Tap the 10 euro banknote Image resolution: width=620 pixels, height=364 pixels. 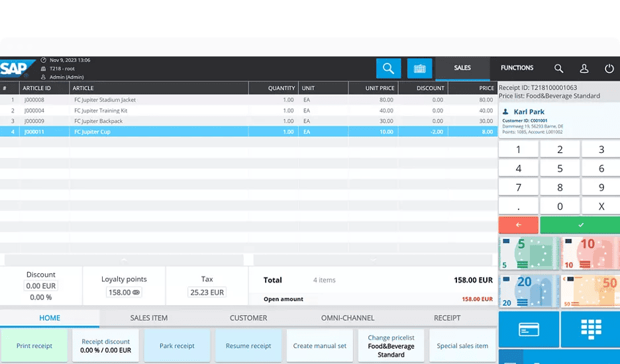pyautogui.click(x=590, y=253)
